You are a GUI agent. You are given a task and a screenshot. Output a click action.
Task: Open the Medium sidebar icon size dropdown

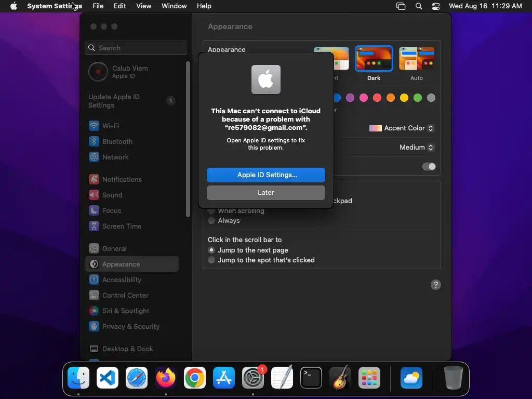[x=417, y=147]
